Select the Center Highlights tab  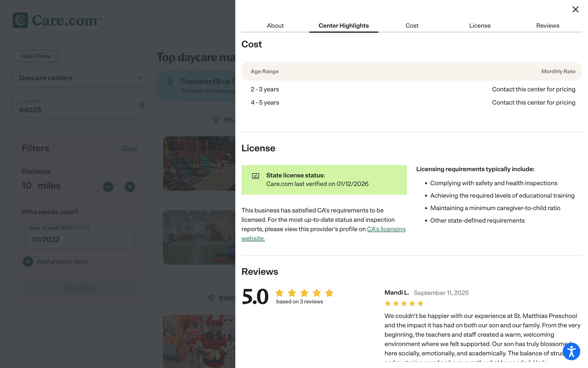(x=343, y=26)
